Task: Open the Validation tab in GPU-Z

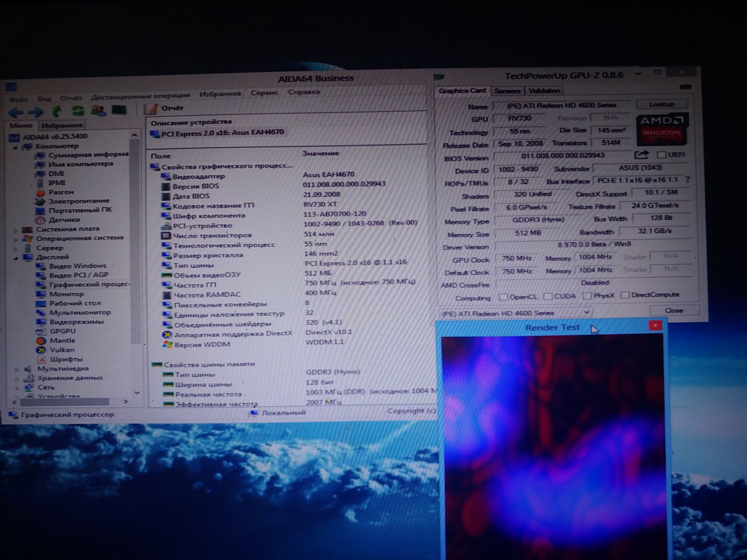Action: coord(544,91)
